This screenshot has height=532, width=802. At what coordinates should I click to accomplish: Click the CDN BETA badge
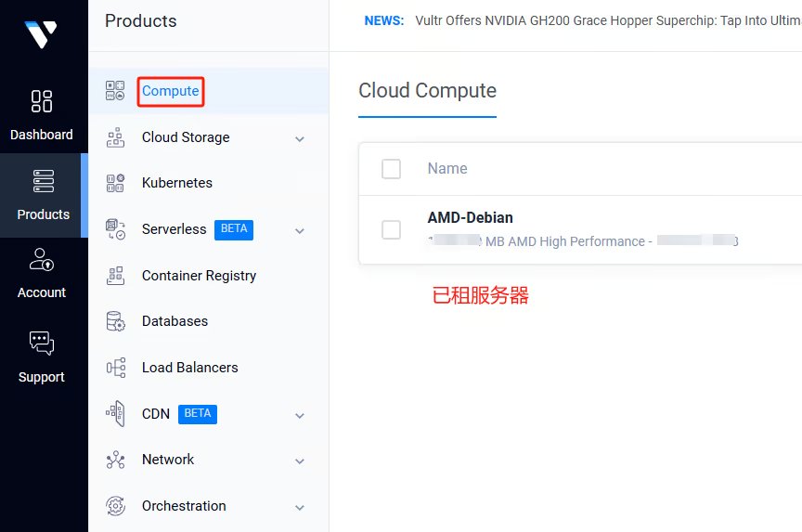pos(198,414)
